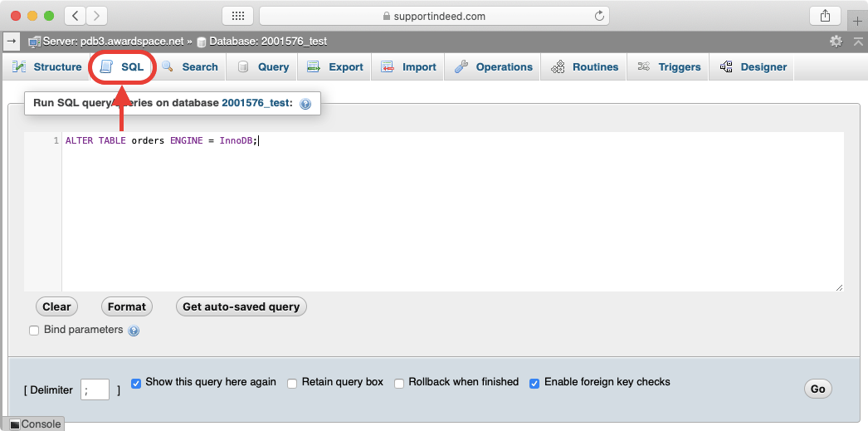Click the Format button

[127, 306]
